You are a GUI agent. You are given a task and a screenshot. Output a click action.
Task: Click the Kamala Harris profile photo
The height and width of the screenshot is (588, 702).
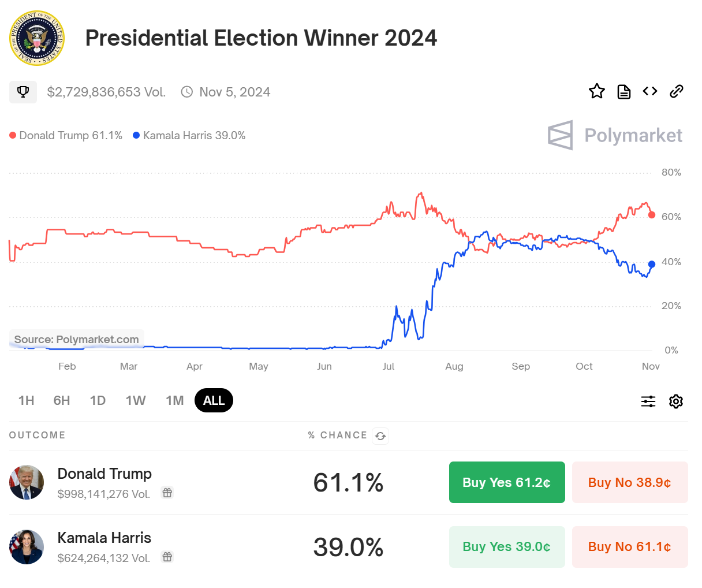coord(27,546)
